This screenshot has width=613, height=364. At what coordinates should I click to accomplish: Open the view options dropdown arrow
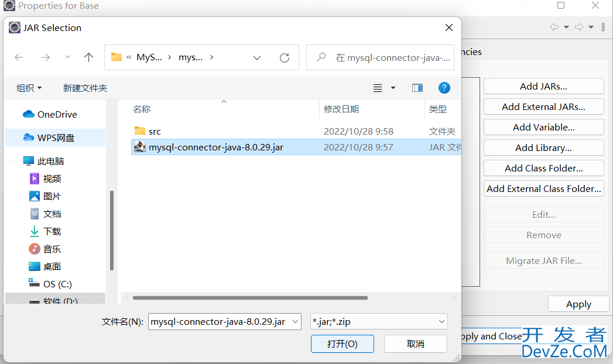(393, 88)
